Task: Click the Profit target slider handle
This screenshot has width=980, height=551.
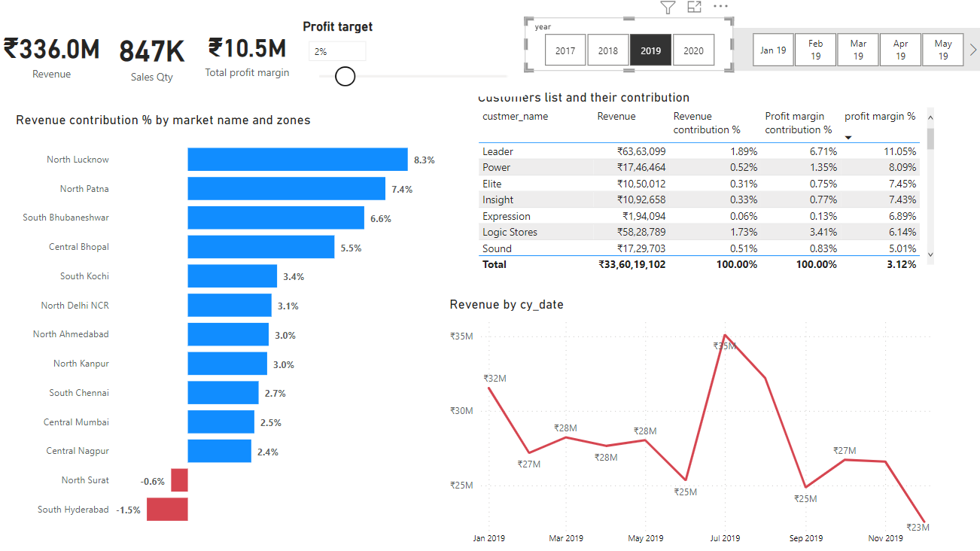Action: 345,76
